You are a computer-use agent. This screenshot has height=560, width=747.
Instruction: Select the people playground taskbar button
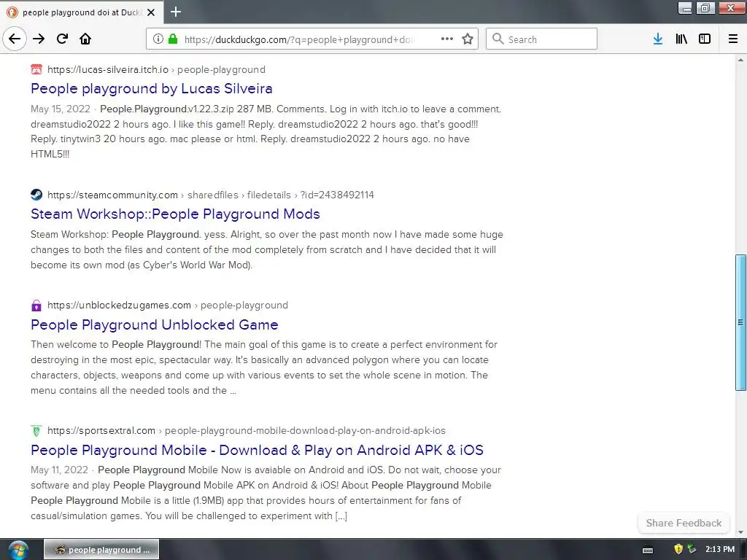(x=101, y=550)
